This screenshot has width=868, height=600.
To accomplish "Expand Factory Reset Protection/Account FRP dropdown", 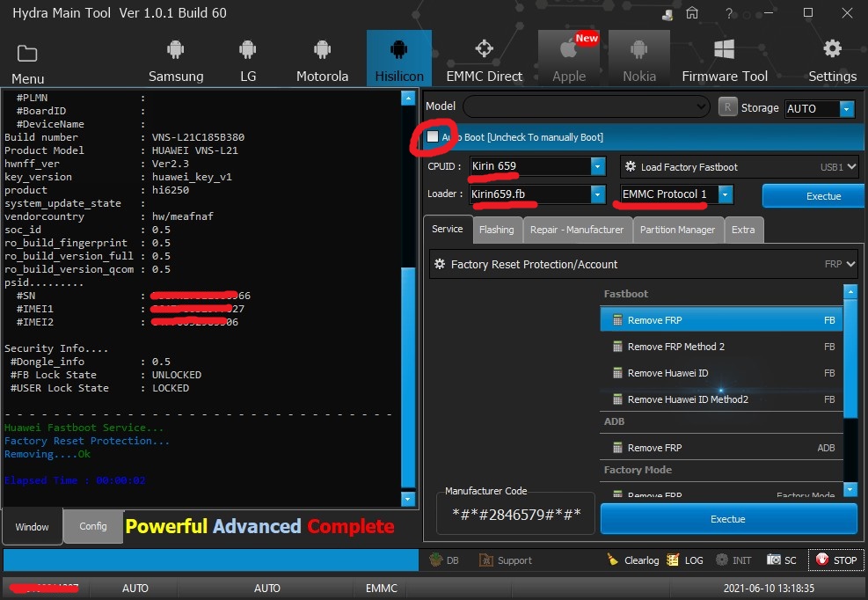I will [644, 264].
